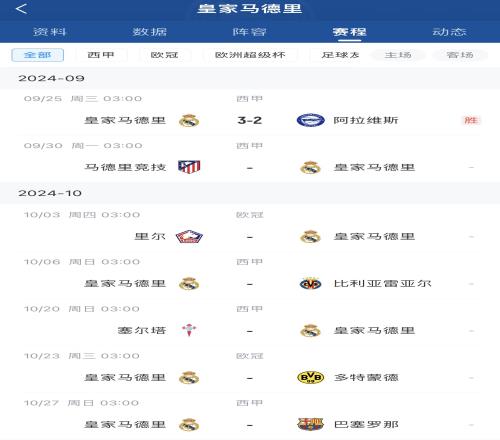Select the 全部 filter chip
Image resolution: width=500 pixels, height=440 pixels.
point(38,55)
